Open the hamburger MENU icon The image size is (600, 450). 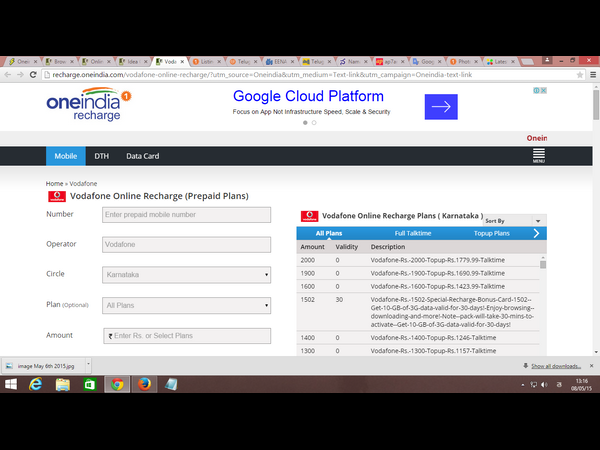click(x=539, y=156)
